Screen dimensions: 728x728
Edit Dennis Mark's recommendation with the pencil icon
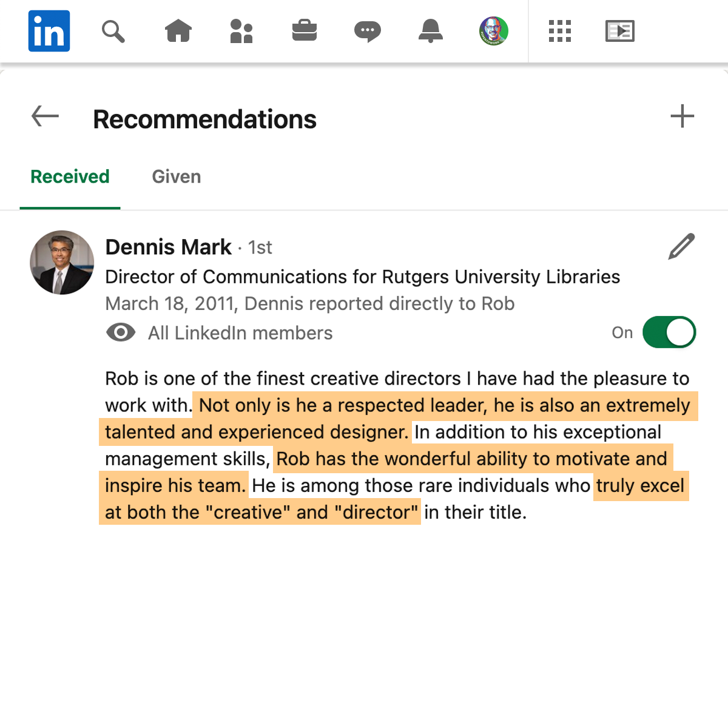pos(682,246)
